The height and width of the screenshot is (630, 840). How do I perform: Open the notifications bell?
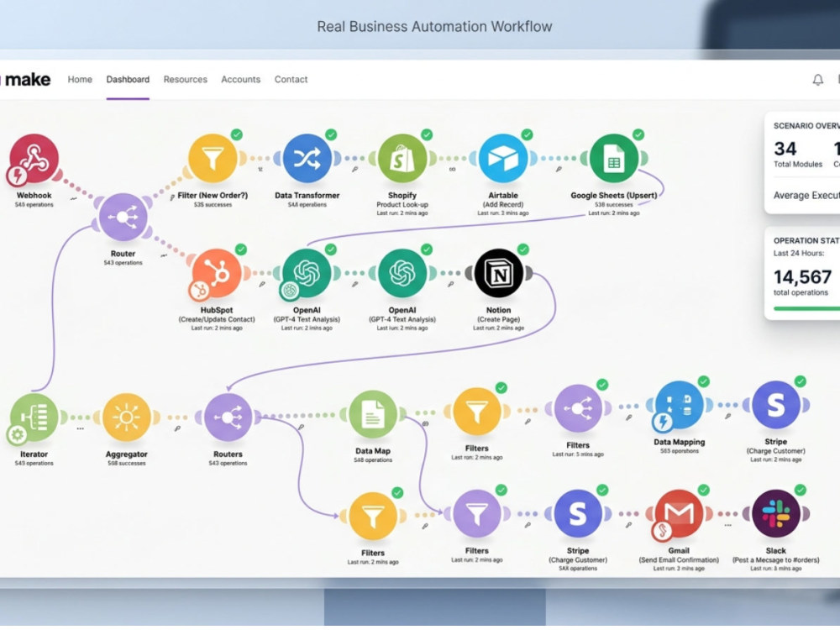click(x=817, y=80)
